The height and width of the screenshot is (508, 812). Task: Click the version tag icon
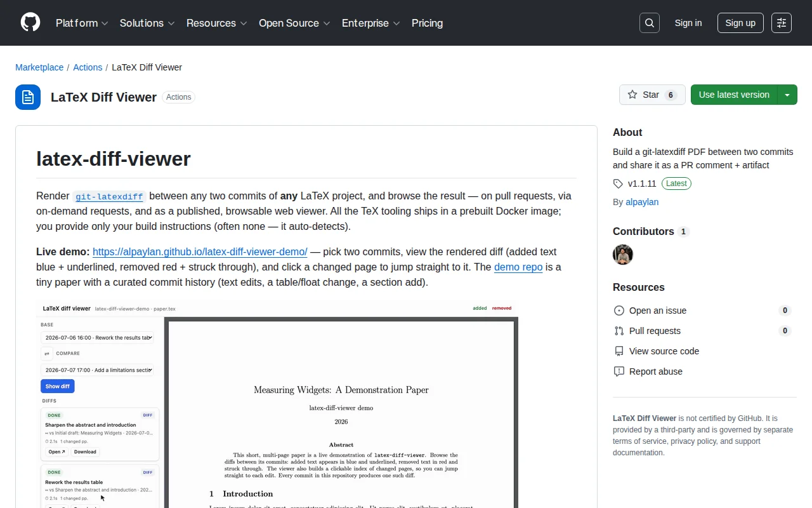618,184
